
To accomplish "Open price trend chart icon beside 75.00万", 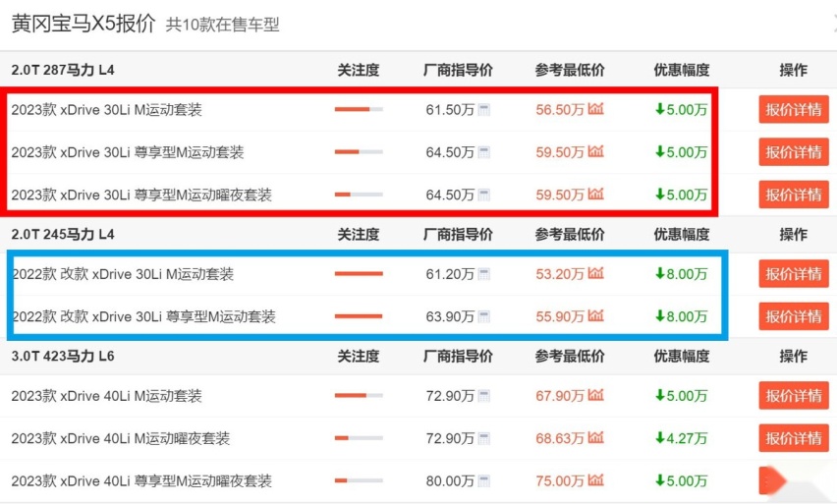I will (595, 480).
